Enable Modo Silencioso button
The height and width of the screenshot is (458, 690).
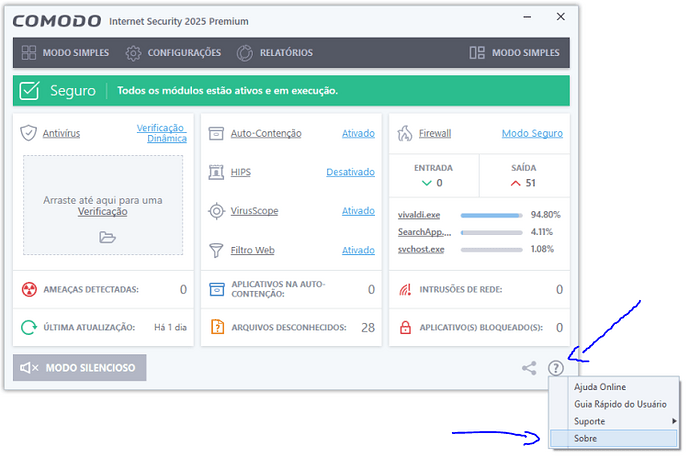(80, 368)
